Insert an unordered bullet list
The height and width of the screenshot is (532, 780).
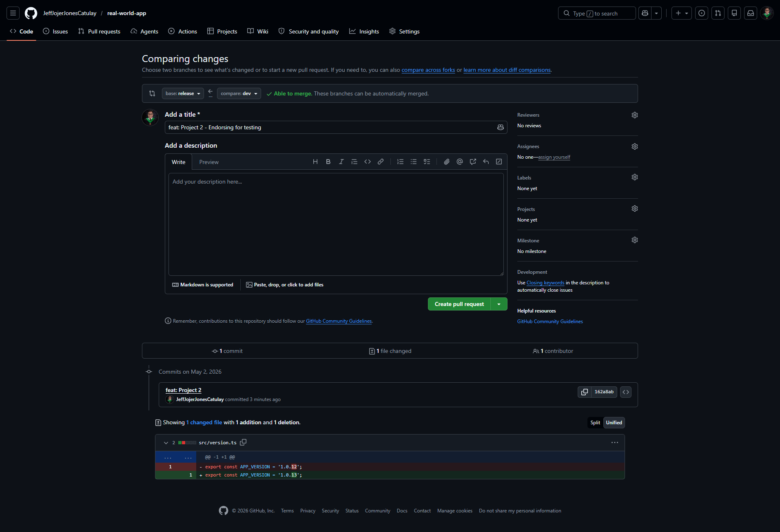414,162
